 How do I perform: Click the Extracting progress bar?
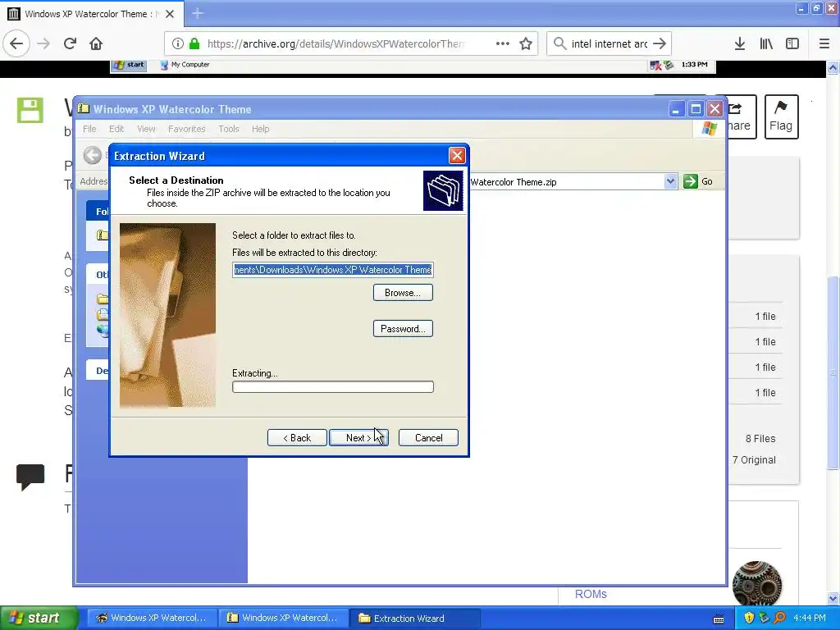click(x=333, y=387)
